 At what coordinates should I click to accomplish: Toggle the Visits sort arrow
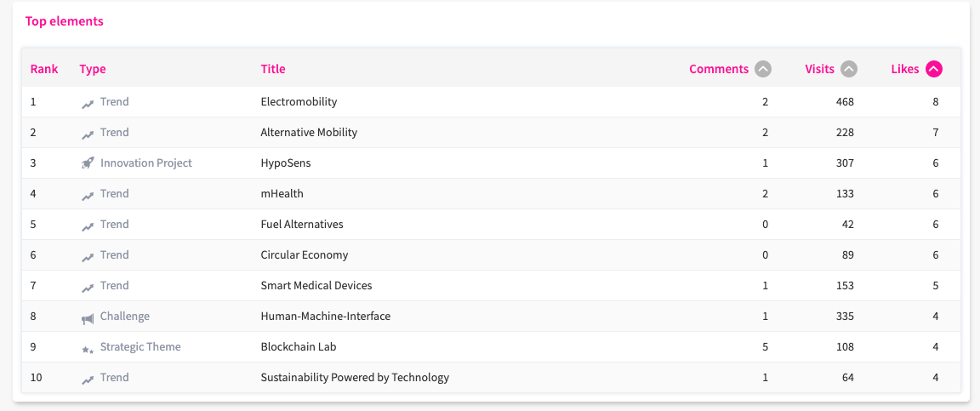(x=849, y=69)
